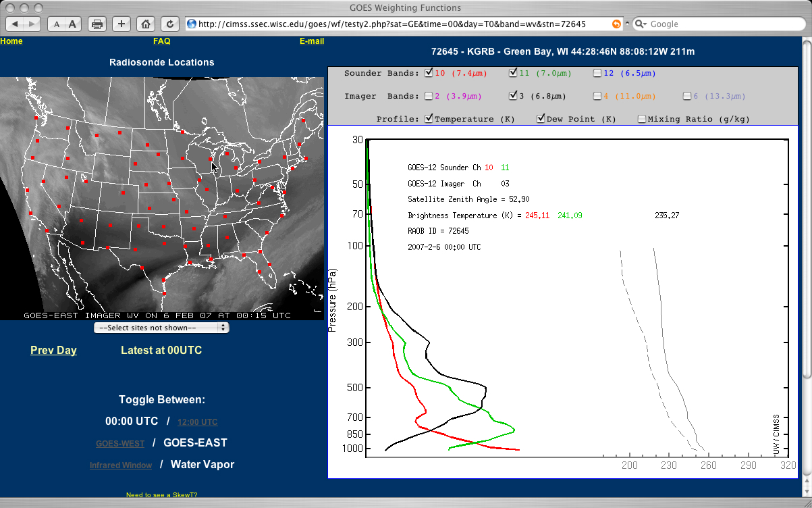Open 'Select sites not shown' dropdown
812x508 pixels.
click(x=161, y=328)
